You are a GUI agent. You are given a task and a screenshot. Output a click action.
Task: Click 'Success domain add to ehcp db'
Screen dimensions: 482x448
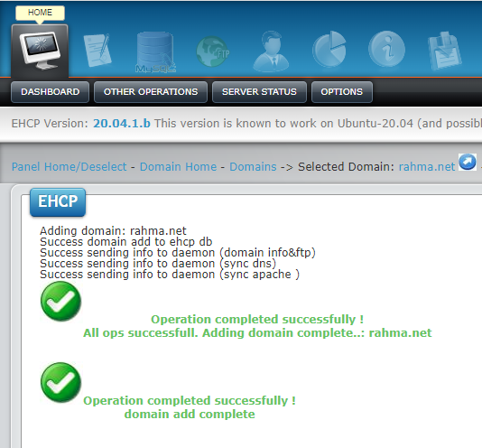click(x=126, y=242)
